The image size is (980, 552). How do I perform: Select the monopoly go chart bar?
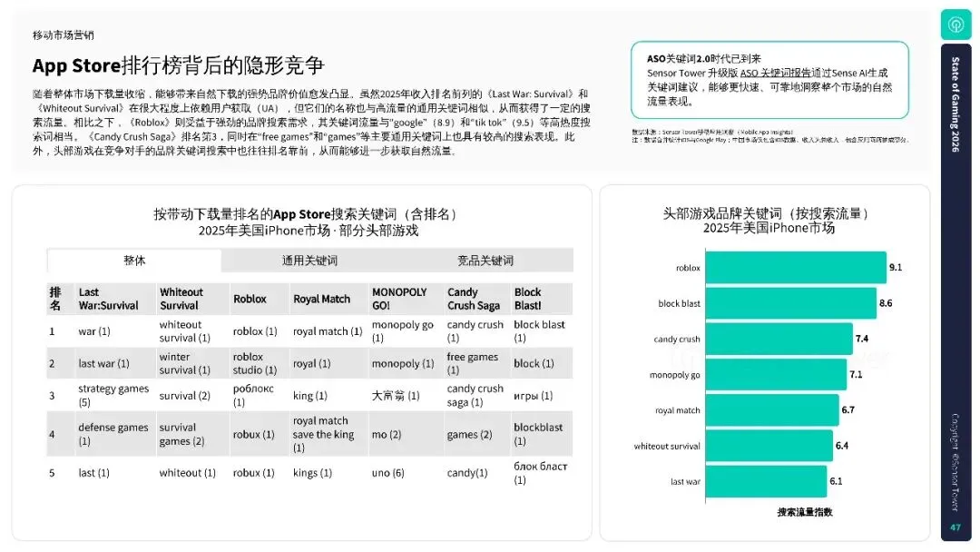[x=776, y=374]
